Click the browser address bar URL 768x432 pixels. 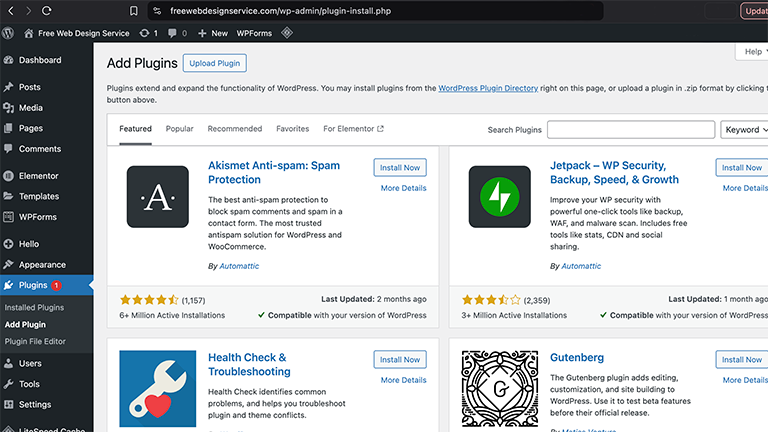[281, 11]
